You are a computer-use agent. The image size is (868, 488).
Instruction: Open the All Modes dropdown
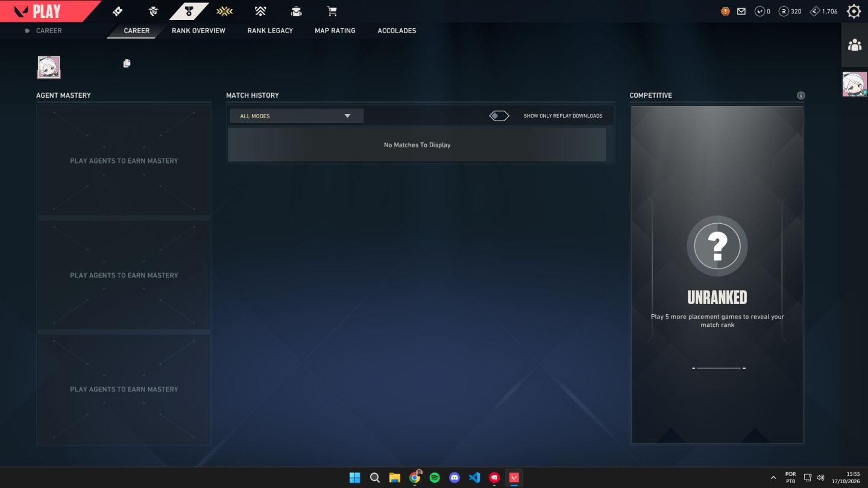[x=296, y=116]
